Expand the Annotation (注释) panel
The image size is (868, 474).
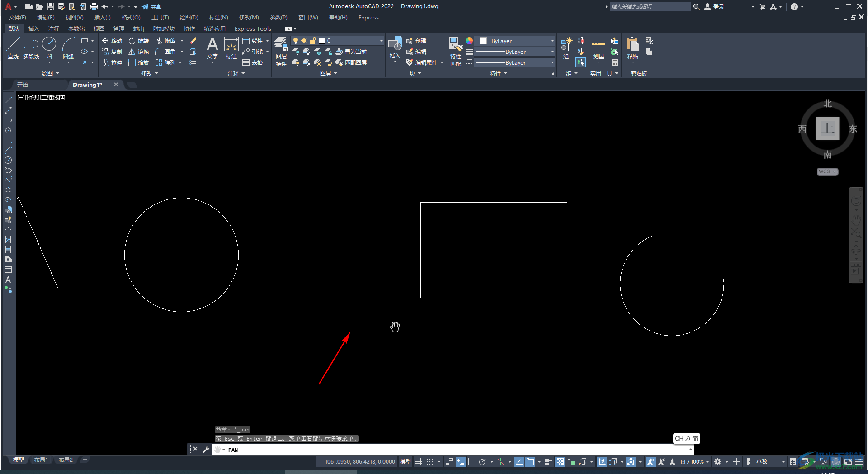click(236, 73)
